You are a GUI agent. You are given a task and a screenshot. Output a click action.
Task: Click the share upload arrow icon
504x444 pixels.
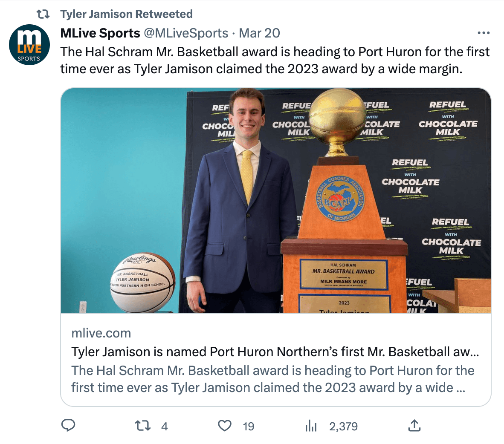tap(414, 425)
